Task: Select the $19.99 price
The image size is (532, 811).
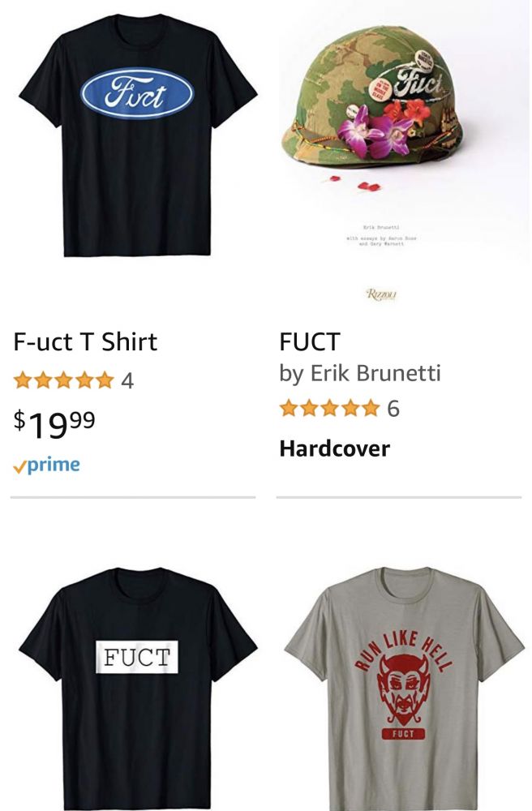Action: (x=54, y=422)
